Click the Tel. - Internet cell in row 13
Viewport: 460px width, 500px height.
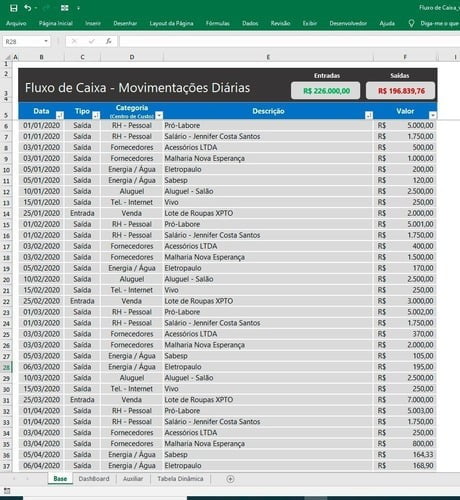click(x=132, y=202)
